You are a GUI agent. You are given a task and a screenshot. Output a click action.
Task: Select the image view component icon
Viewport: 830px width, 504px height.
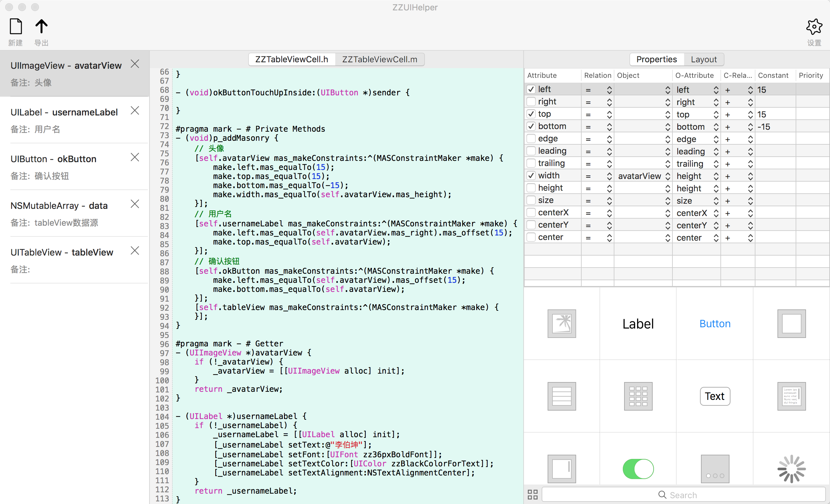pos(562,323)
